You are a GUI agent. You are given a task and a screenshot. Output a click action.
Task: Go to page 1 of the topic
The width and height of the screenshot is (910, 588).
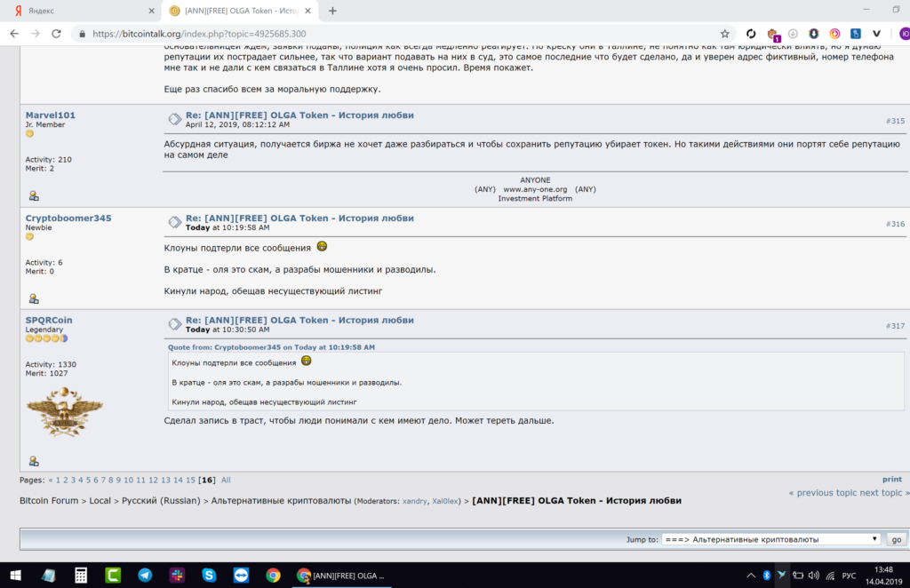[x=58, y=481]
